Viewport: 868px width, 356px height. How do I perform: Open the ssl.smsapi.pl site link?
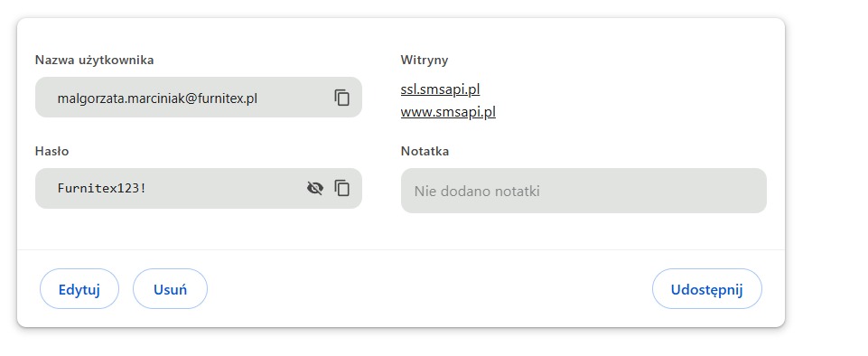(440, 89)
